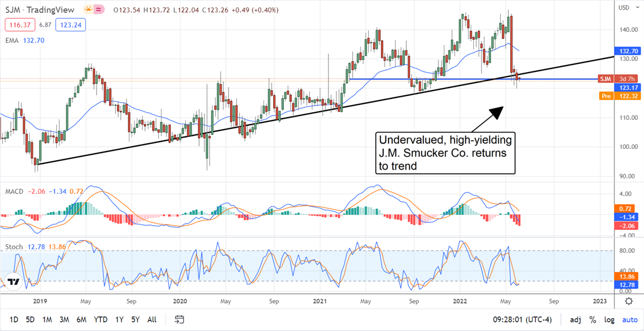Select the 1D time range
Viewport: 644px width, 331px height.
point(14,320)
